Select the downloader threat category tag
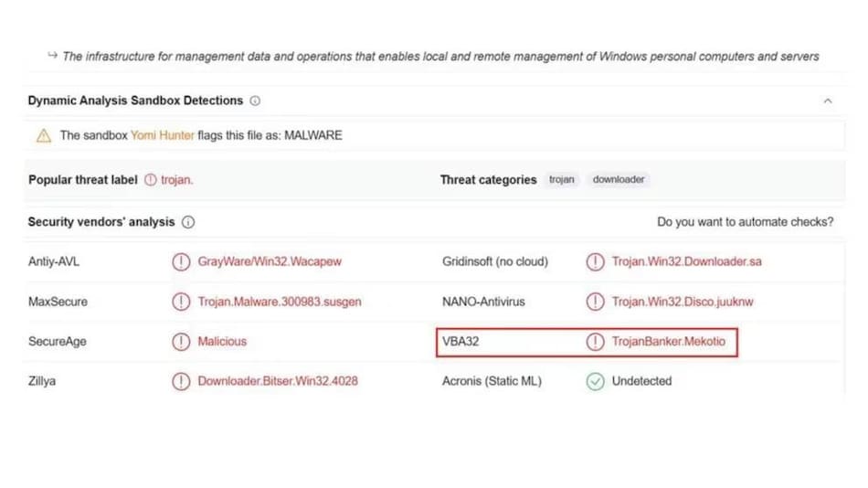This screenshot has height=488, width=868. click(x=618, y=180)
